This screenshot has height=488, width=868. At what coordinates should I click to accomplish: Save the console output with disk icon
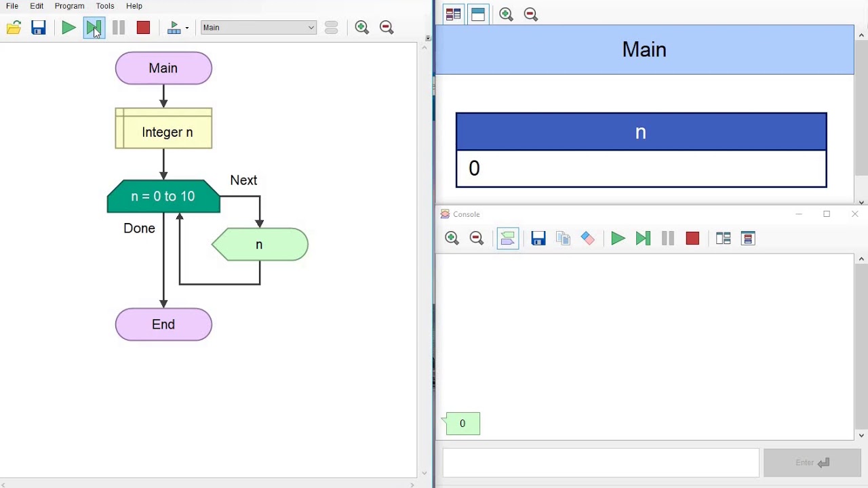click(x=538, y=238)
